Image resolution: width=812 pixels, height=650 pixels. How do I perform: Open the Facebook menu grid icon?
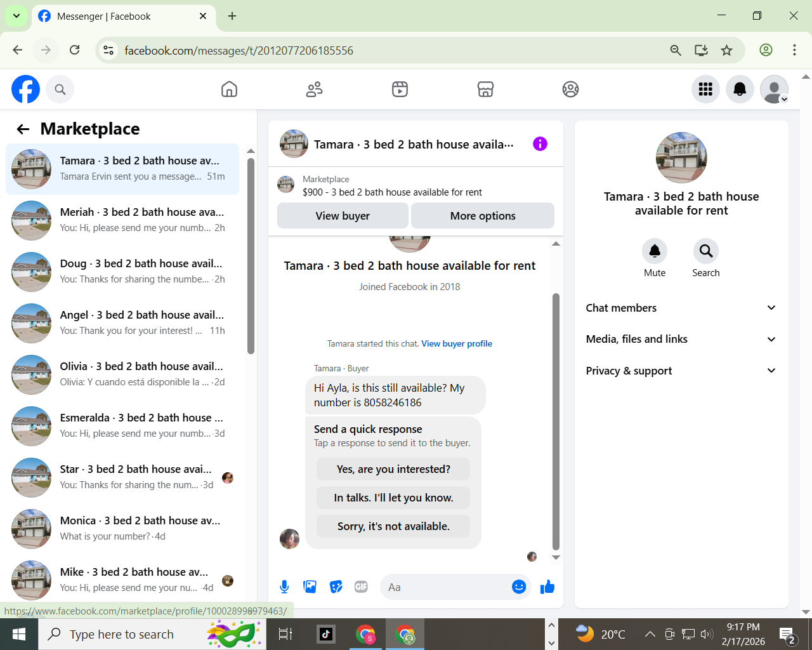point(705,90)
